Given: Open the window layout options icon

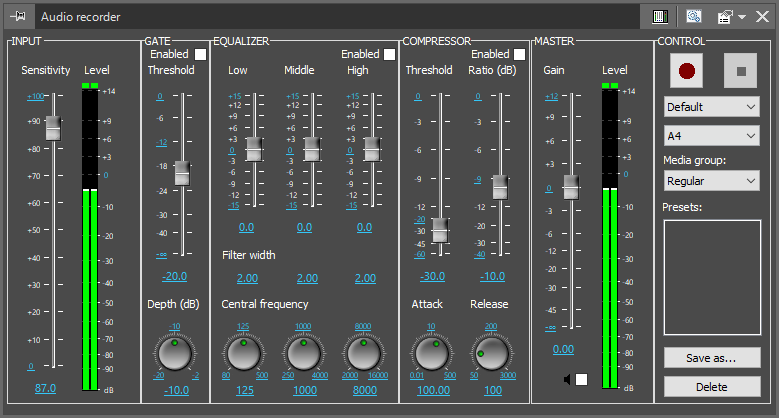Looking at the screenshot, I should [727, 16].
